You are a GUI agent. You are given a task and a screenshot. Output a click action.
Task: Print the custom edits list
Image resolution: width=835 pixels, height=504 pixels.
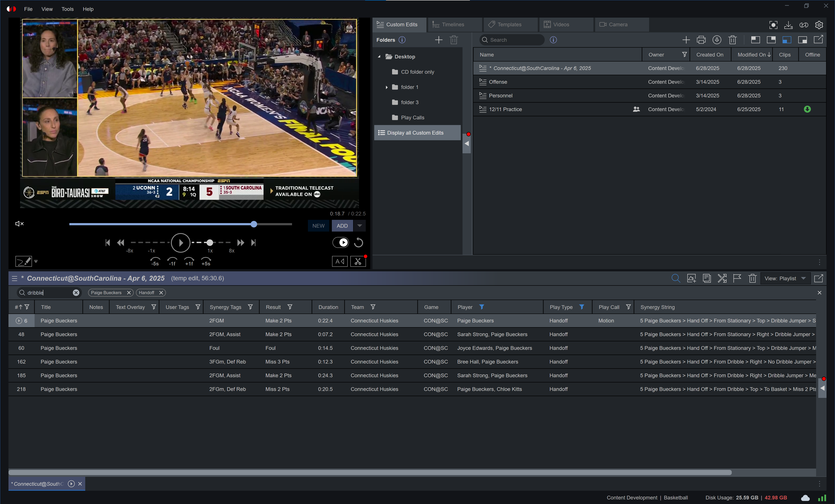click(x=701, y=40)
